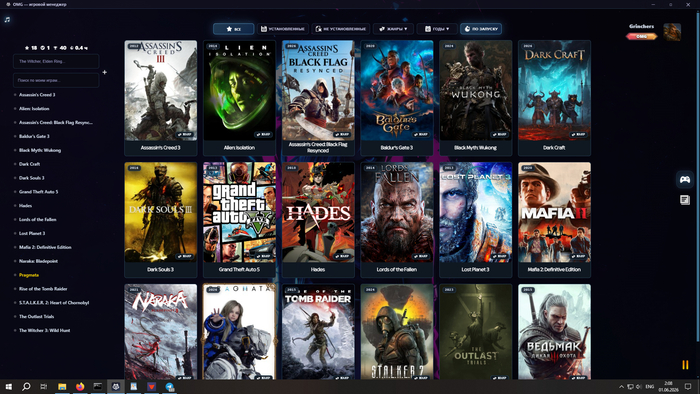
Task: Select "Hades" in sidebar list
Action: 25,206
